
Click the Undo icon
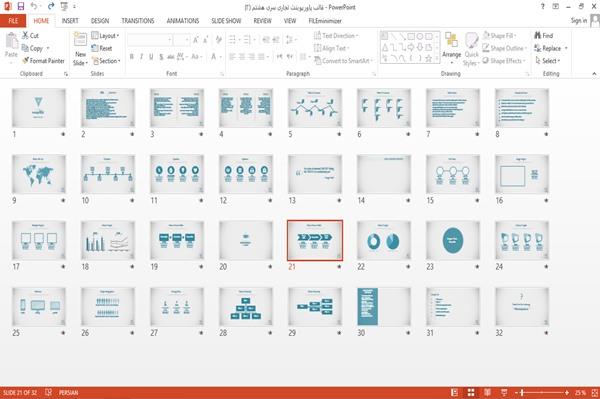point(34,6)
